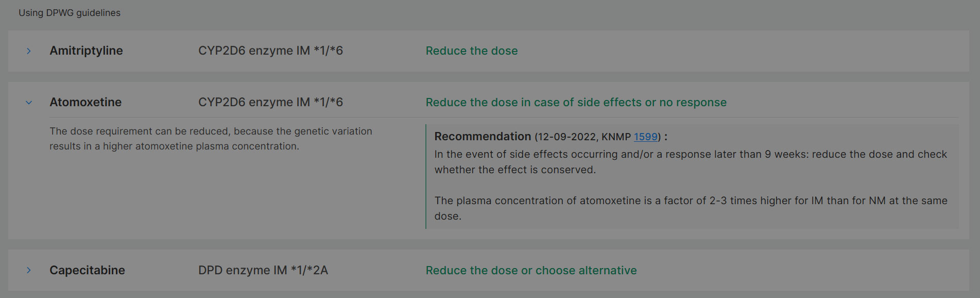Image resolution: width=980 pixels, height=298 pixels.
Task: Click the "Using DPWG guidelines" label
Action: [70, 13]
